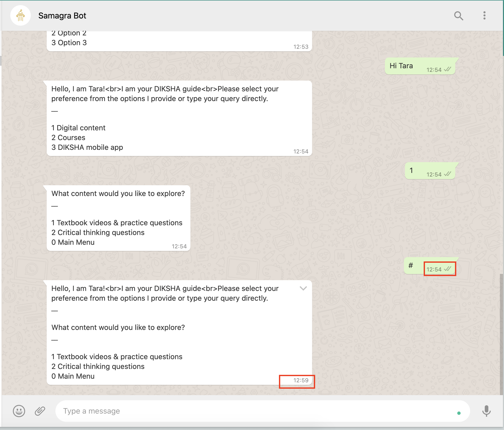The image size is (504, 430).
Task: Click the attachment paperclip icon
Action: tap(40, 411)
